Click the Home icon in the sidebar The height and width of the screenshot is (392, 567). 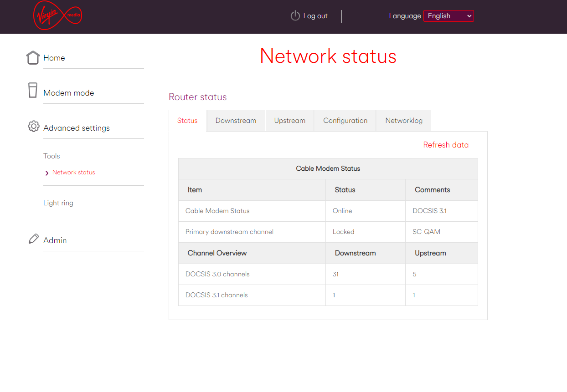click(32, 57)
